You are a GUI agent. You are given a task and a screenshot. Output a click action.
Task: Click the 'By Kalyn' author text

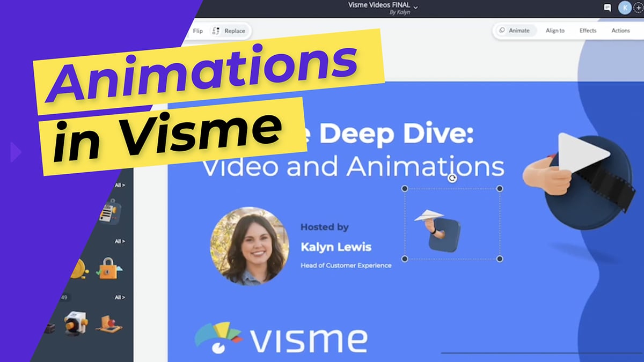[x=400, y=12]
